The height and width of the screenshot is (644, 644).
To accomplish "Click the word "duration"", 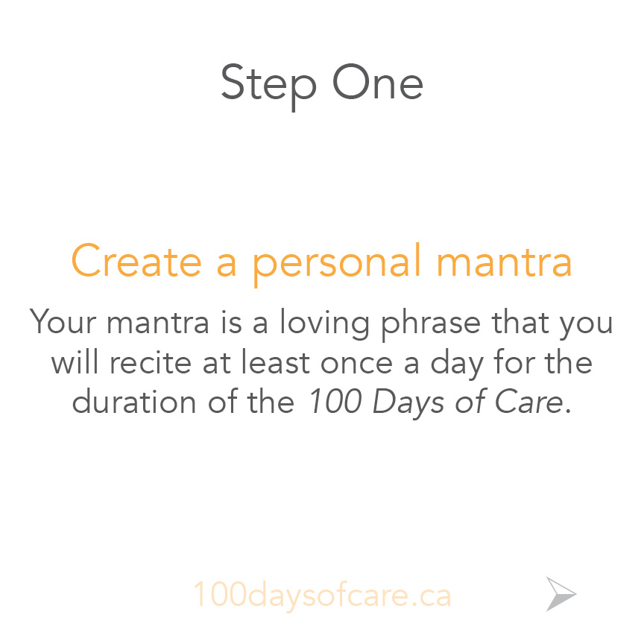I will point(134,401).
